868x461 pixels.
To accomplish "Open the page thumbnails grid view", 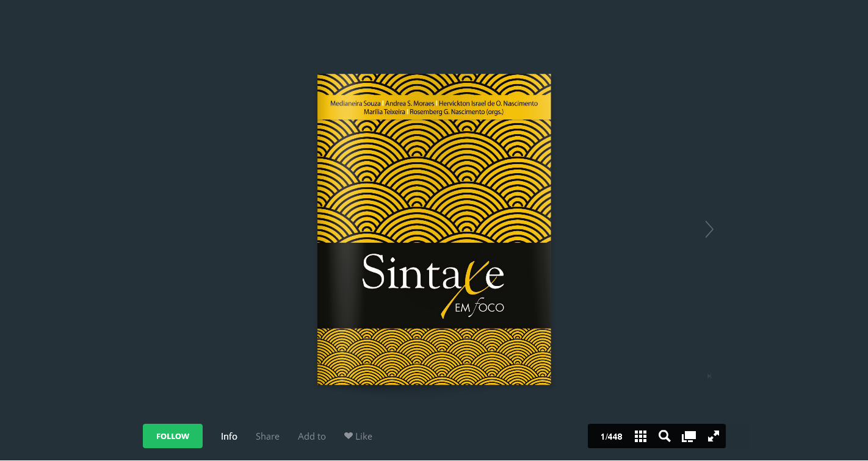I will pos(640,436).
